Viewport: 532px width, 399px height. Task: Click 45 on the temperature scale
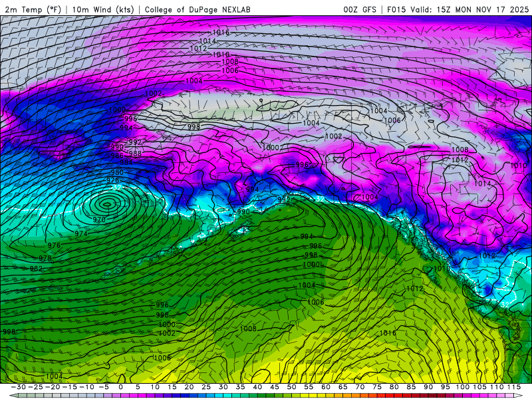pyautogui.click(x=275, y=387)
